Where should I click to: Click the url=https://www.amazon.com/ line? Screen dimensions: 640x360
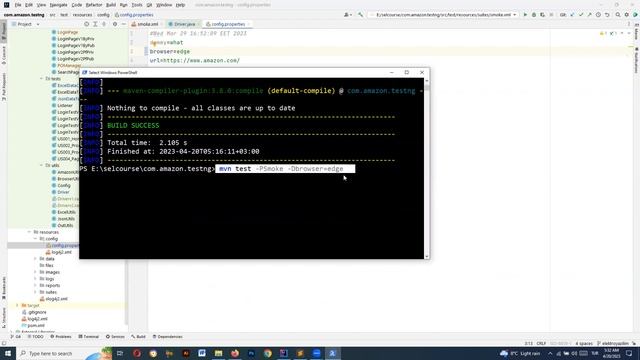(x=195, y=60)
